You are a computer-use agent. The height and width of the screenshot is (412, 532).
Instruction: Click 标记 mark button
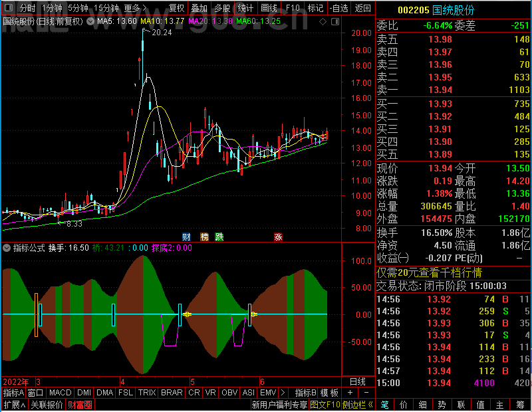pyautogui.click(x=315, y=8)
